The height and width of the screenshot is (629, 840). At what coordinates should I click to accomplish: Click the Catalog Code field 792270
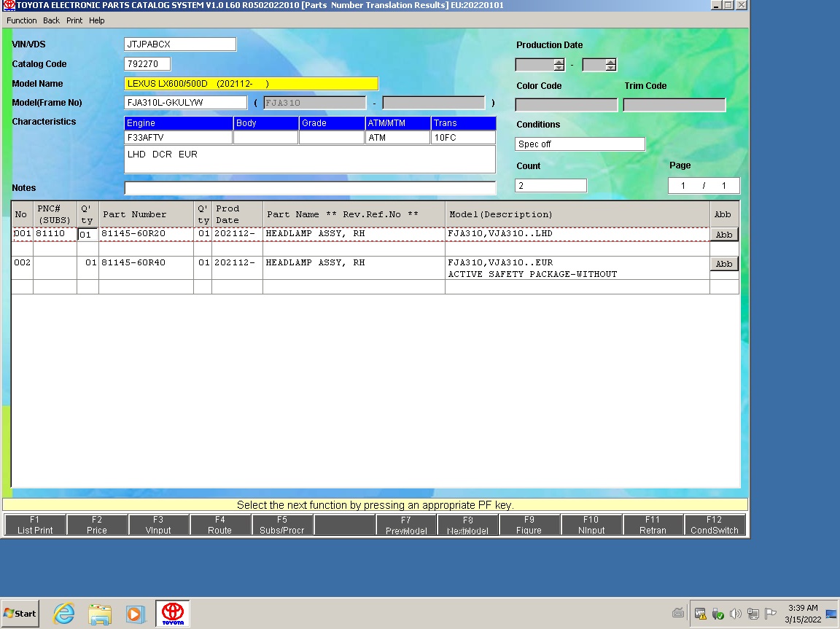[147, 63]
